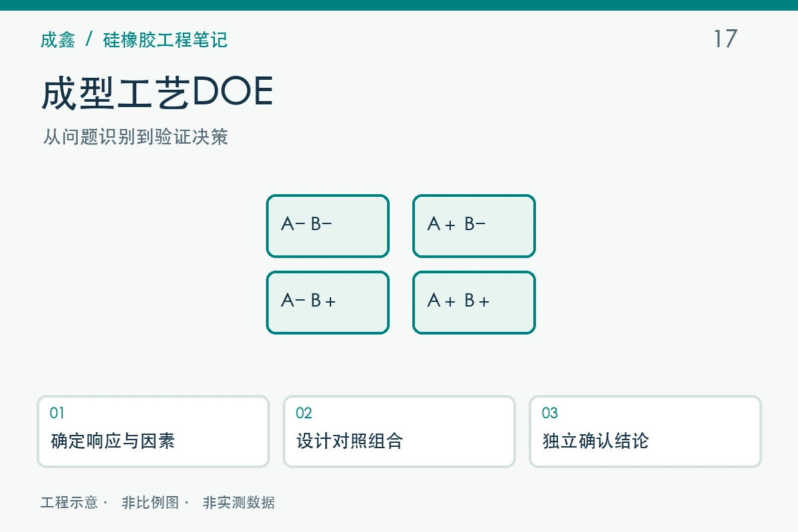798x532 pixels.
Task: Click the step number 01
Action: click(x=57, y=413)
